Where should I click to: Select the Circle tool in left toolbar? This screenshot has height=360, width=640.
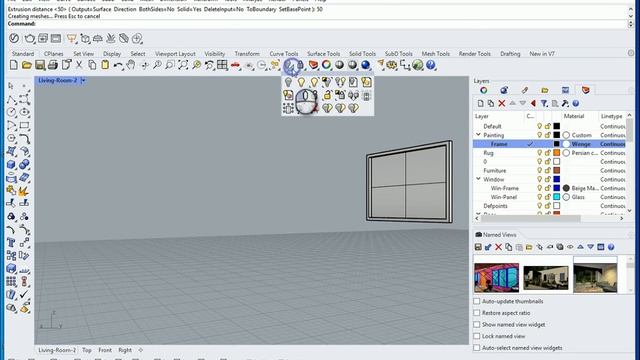[x=11, y=112]
